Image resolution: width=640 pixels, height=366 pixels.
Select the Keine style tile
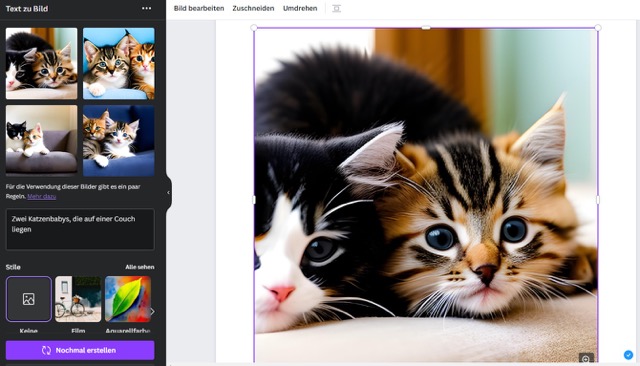(x=29, y=299)
